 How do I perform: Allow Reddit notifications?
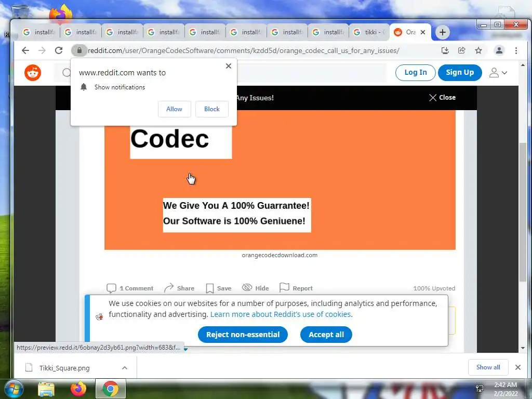point(175,109)
